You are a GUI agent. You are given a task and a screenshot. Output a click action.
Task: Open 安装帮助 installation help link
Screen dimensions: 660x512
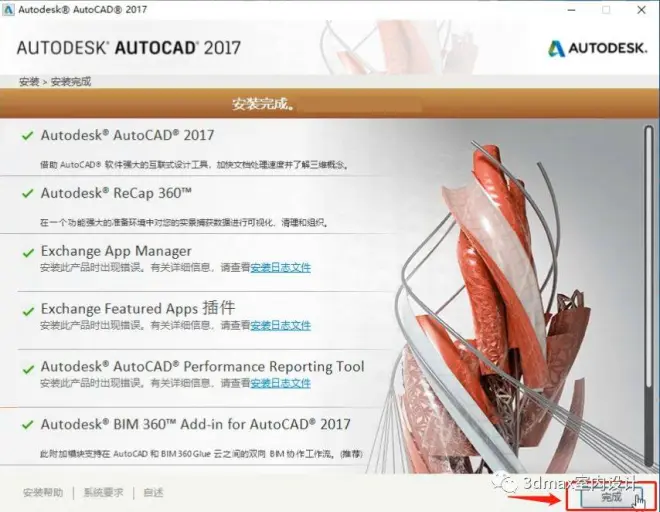[x=43, y=492]
